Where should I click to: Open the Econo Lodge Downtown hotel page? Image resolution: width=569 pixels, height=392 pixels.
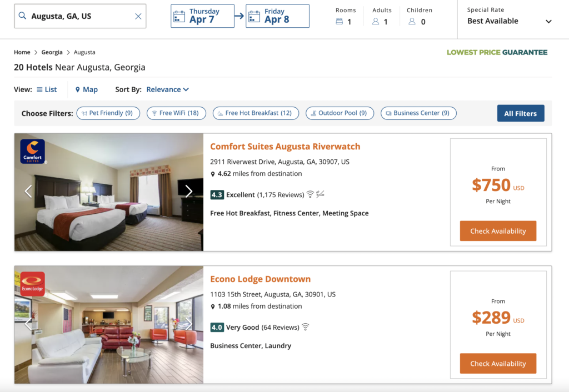click(x=260, y=279)
